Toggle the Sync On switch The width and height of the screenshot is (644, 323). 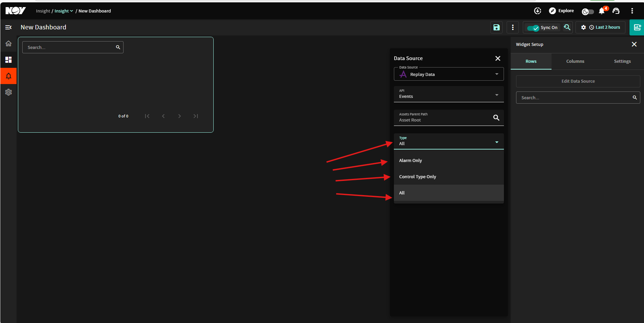point(533,28)
